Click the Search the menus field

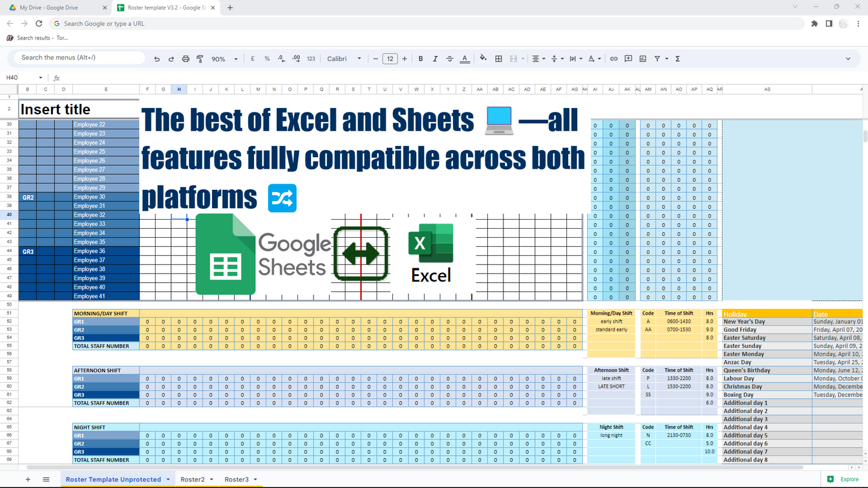point(78,58)
